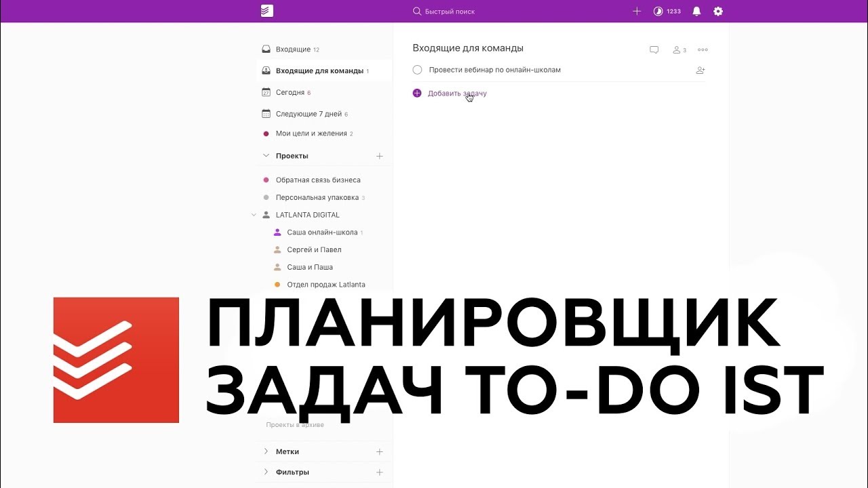Open LATLANTA DIGITAL project
The width and height of the screenshot is (868, 488).
[x=308, y=215]
